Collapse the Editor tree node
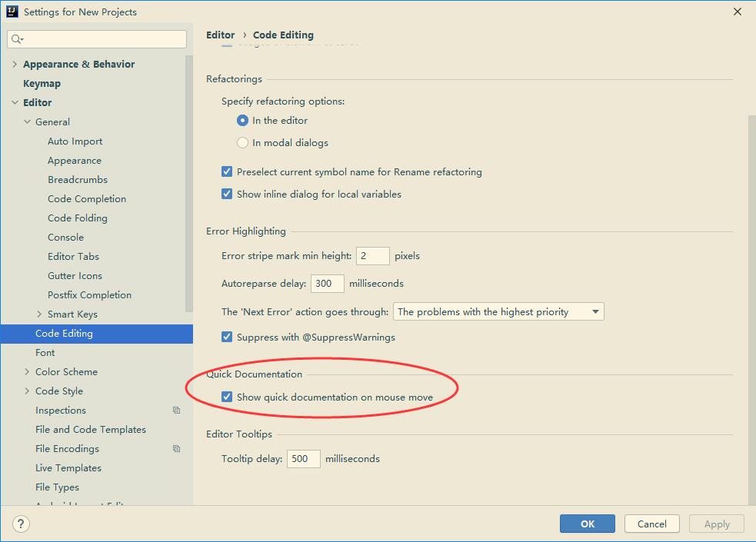 pyautogui.click(x=15, y=102)
